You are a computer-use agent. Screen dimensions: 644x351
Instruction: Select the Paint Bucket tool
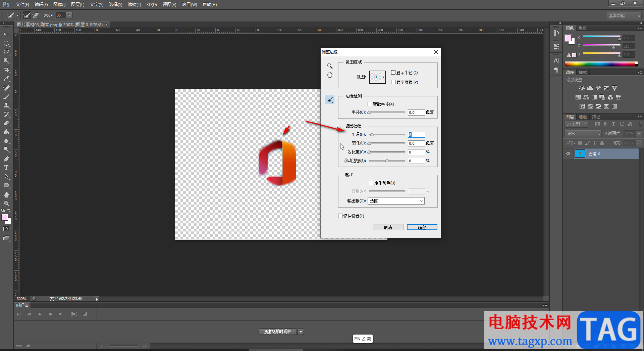tap(6, 132)
